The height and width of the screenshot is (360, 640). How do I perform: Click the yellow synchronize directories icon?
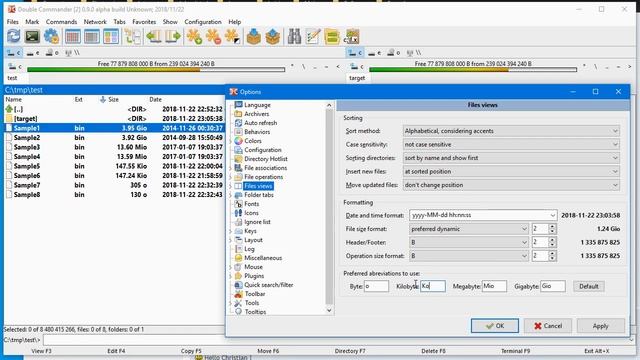click(332, 37)
